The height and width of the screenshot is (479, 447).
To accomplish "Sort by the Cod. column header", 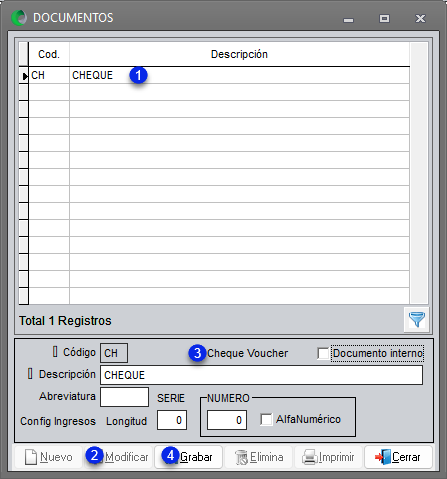I will (49, 54).
